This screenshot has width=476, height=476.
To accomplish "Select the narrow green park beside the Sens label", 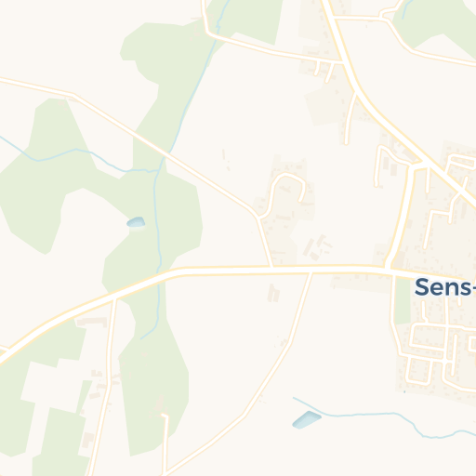I will click(403, 300).
